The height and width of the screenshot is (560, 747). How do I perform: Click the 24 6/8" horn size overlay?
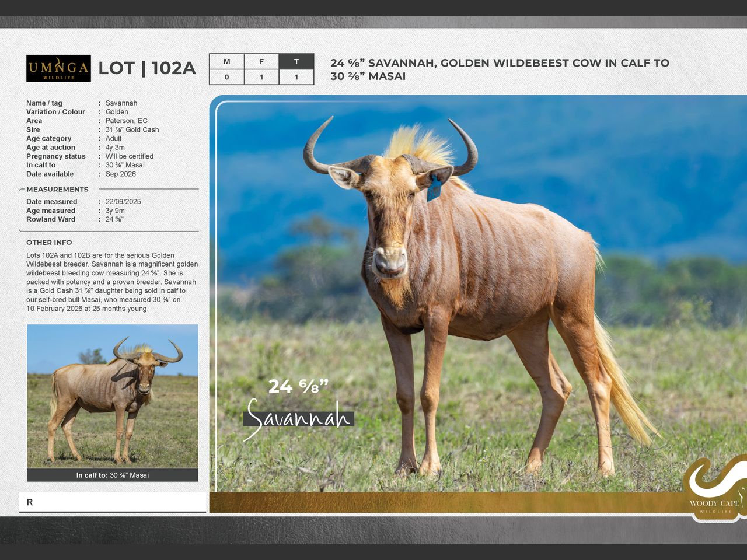click(x=298, y=386)
